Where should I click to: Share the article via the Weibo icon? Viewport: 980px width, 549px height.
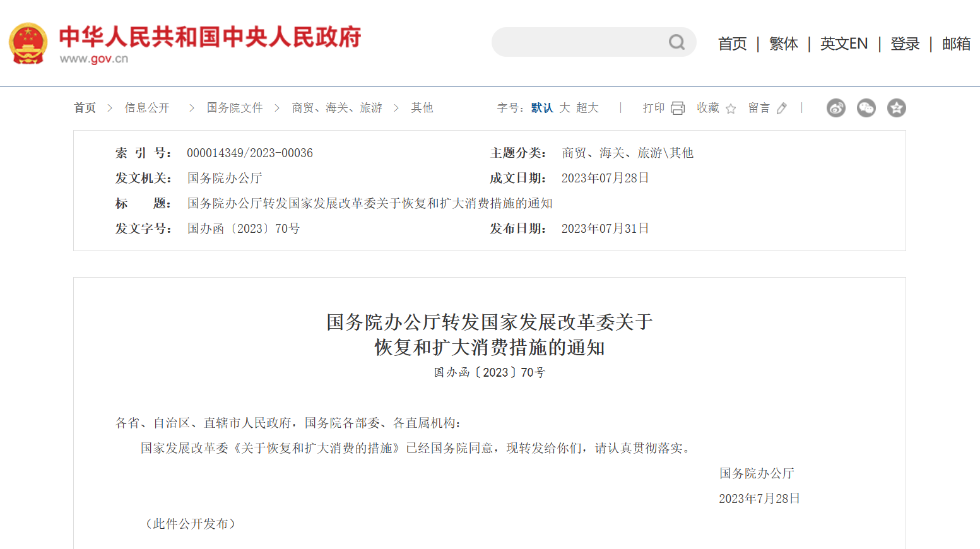pos(835,108)
